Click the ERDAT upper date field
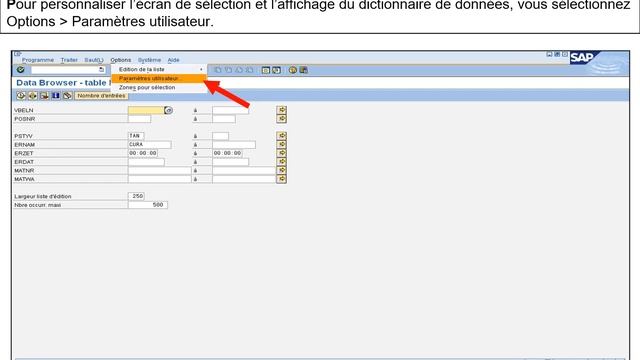This screenshot has height=360, width=640. [x=230, y=162]
